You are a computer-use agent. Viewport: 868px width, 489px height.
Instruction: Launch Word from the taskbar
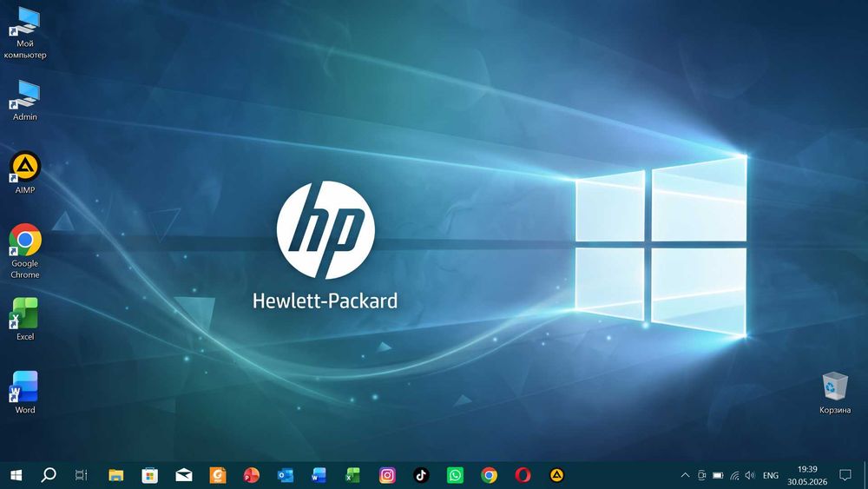(x=319, y=475)
